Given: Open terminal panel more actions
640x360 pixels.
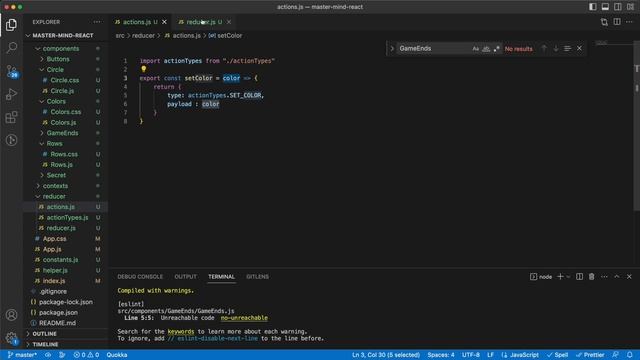Looking at the screenshot, I should (604, 277).
